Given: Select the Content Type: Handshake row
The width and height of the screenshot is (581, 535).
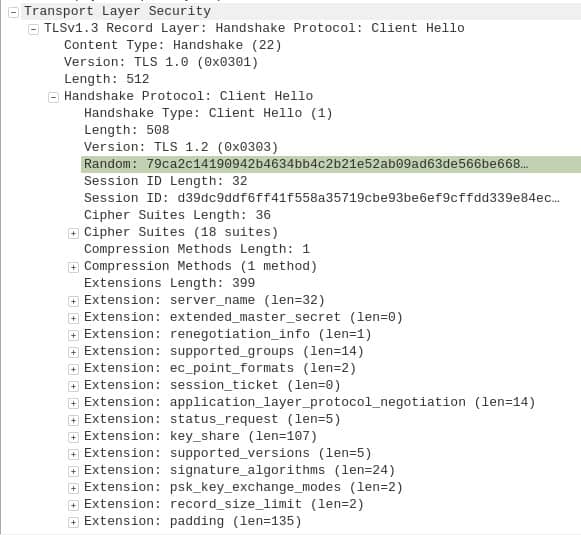Looking at the screenshot, I should pyautogui.click(x=173, y=45).
